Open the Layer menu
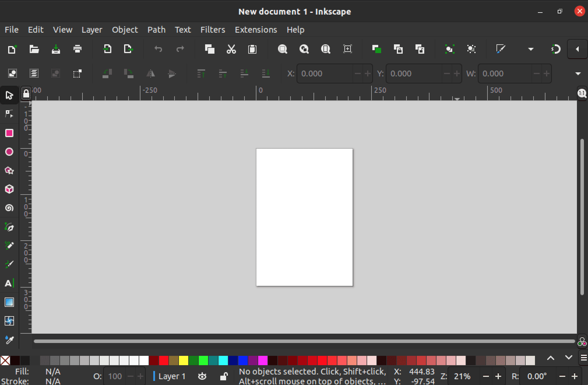 92,30
